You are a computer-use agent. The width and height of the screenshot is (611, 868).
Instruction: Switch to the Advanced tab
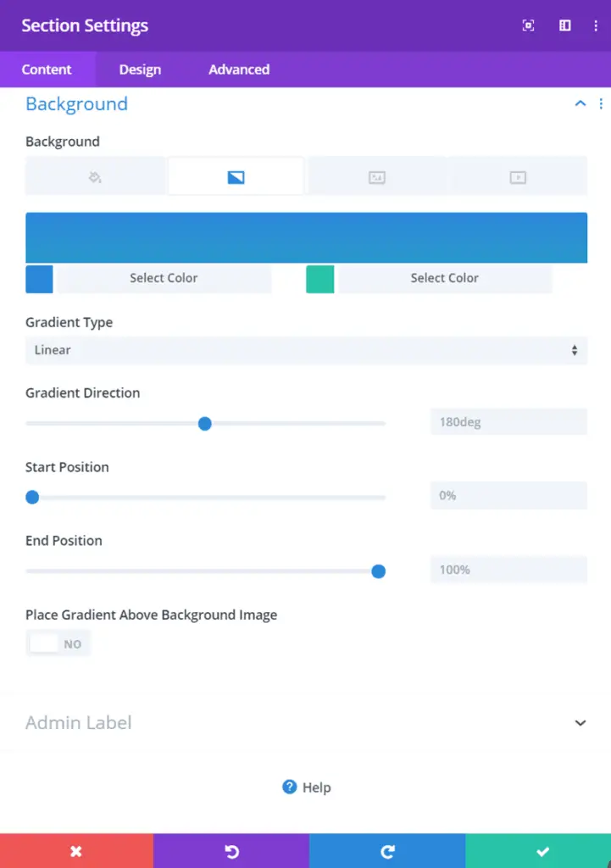239,70
